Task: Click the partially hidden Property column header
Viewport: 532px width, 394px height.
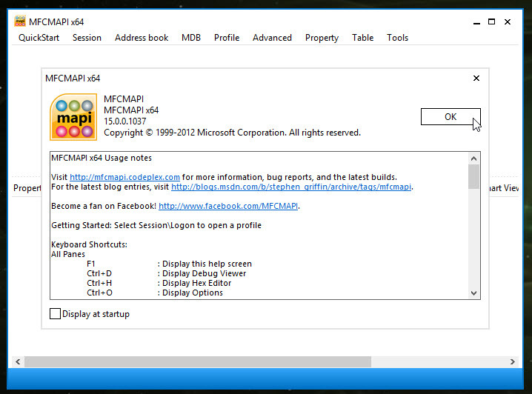Action: pos(27,188)
